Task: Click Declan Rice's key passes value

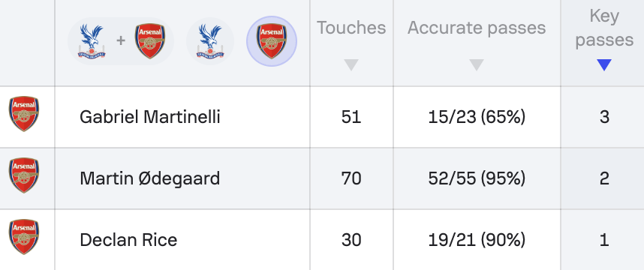Action: pyautogui.click(x=604, y=240)
